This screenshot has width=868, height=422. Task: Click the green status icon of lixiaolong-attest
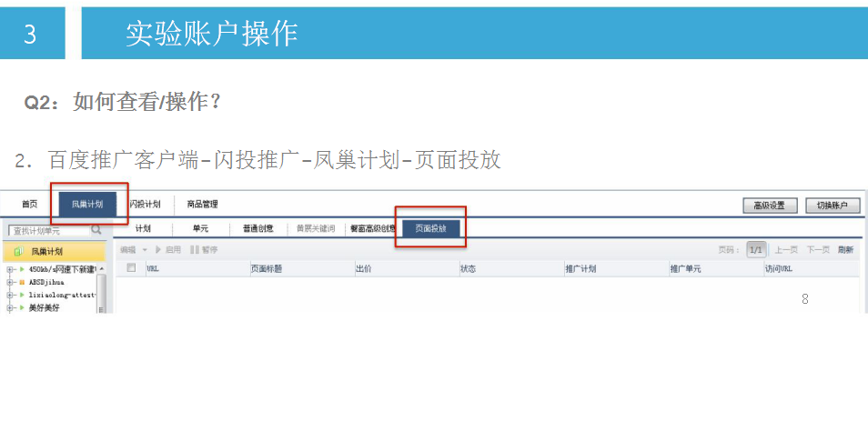(22, 296)
